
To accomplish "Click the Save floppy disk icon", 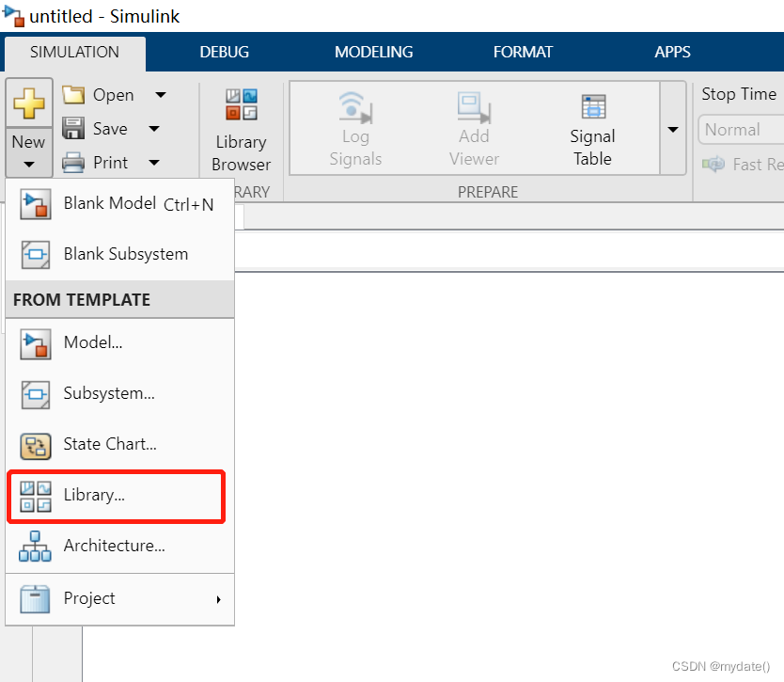I will (73, 128).
